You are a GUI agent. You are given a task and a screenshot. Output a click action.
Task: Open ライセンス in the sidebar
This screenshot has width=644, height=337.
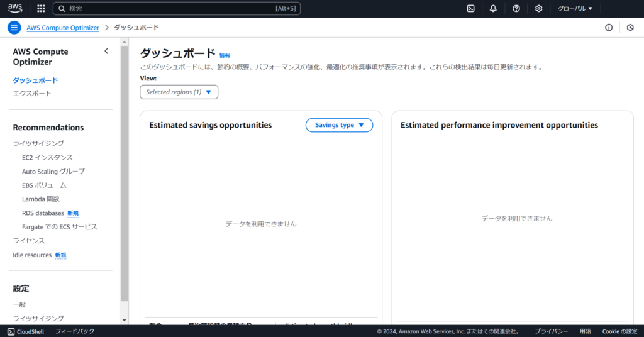(x=29, y=241)
